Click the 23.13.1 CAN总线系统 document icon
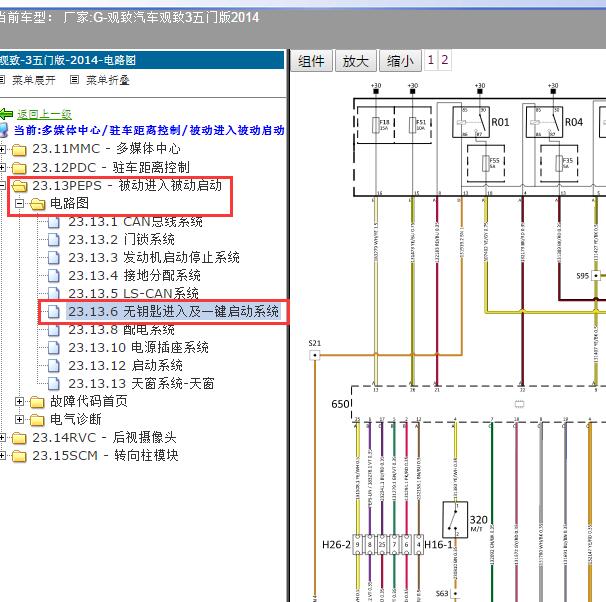The image size is (606, 602). (54, 222)
